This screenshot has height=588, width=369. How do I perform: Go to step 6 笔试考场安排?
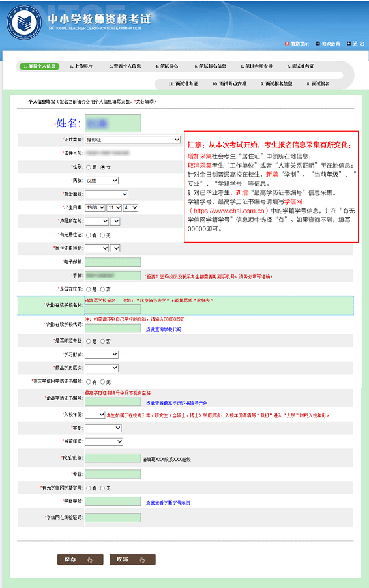(256, 66)
